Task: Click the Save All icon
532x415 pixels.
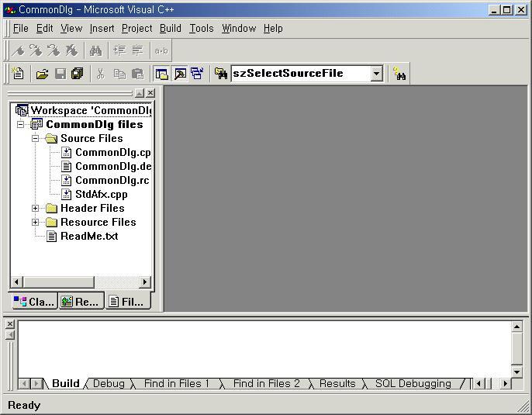Action: 78,73
